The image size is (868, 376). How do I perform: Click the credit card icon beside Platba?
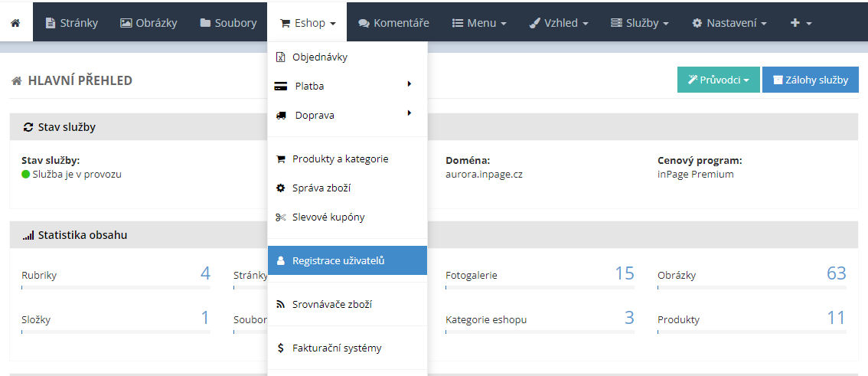[x=281, y=87]
